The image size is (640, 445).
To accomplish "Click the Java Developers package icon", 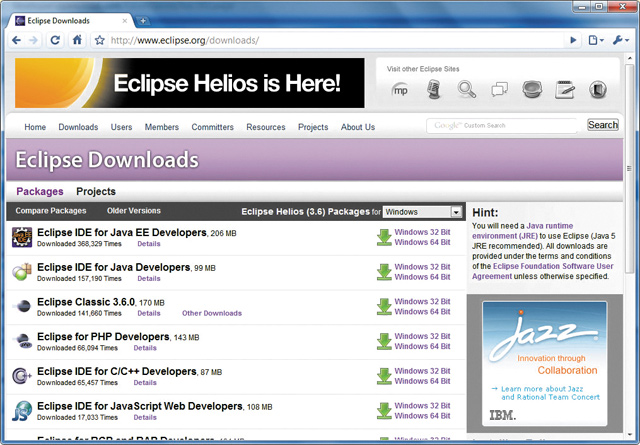I will [x=22, y=272].
